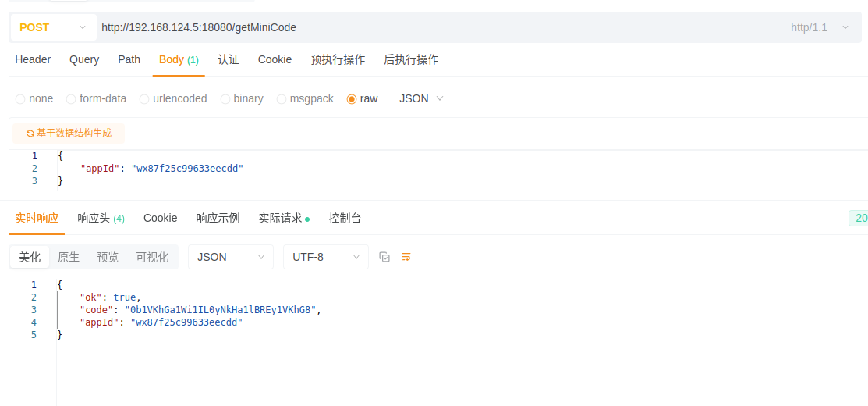The width and height of the screenshot is (868, 406).
Task: Select the 原生 response view
Action: 69,257
